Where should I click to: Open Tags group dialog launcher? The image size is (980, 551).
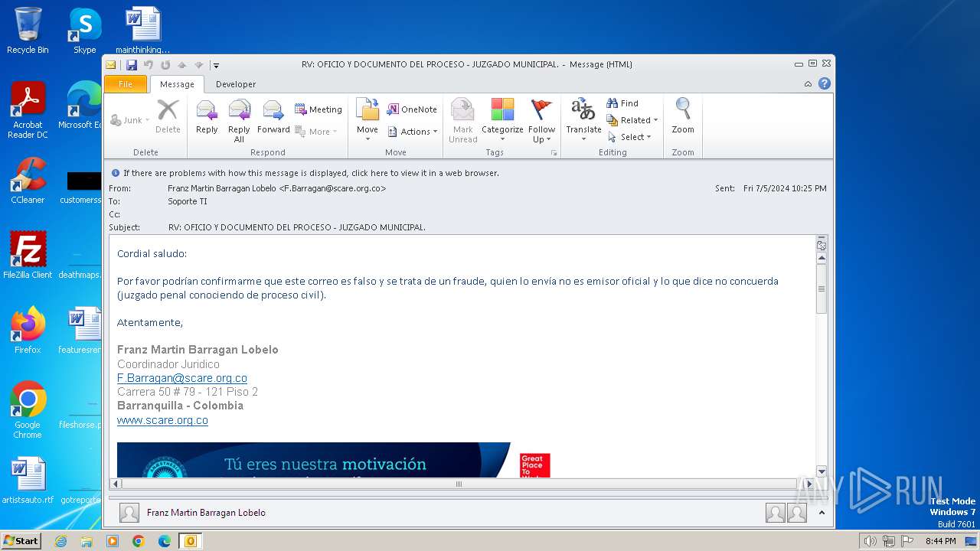click(x=554, y=153)
